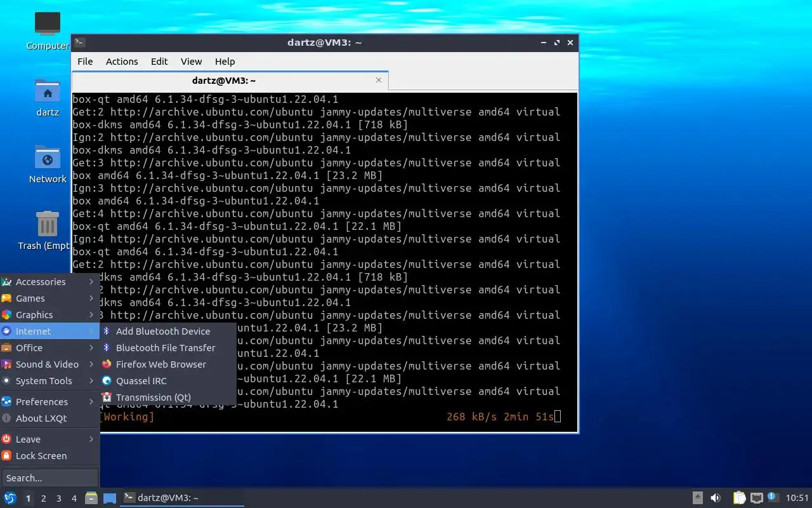Click the Office category icon
The height and width of the screenshot is (508, 812).
[x=6, y=348]
